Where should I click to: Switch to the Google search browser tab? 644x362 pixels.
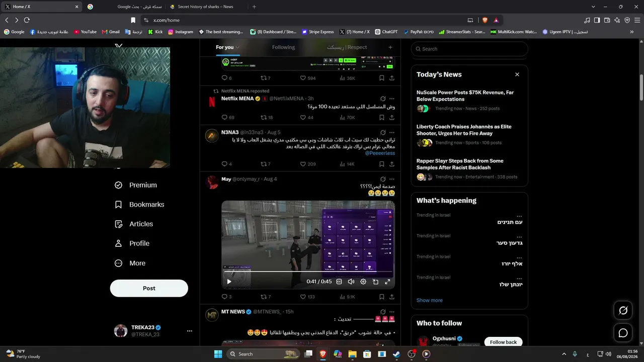coord(124,7)
